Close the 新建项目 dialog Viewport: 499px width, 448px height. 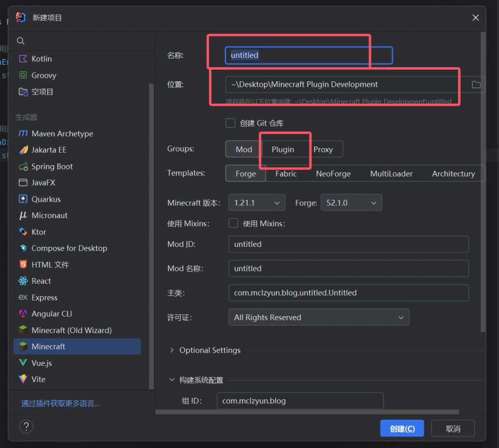(x=476, y=18)
